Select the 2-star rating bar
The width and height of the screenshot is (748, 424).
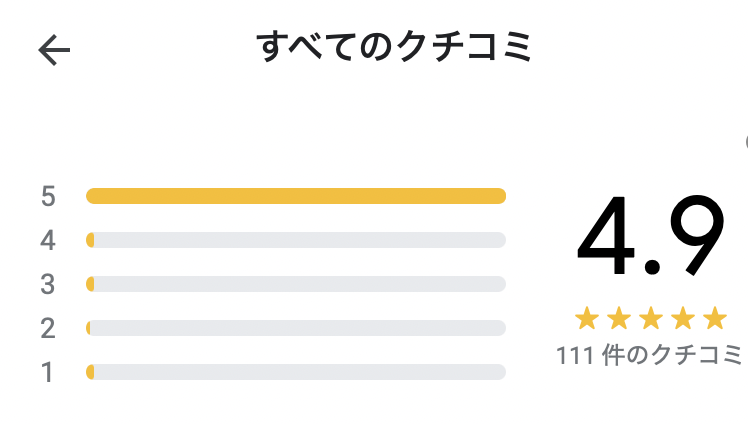click(x=296, y=328)
